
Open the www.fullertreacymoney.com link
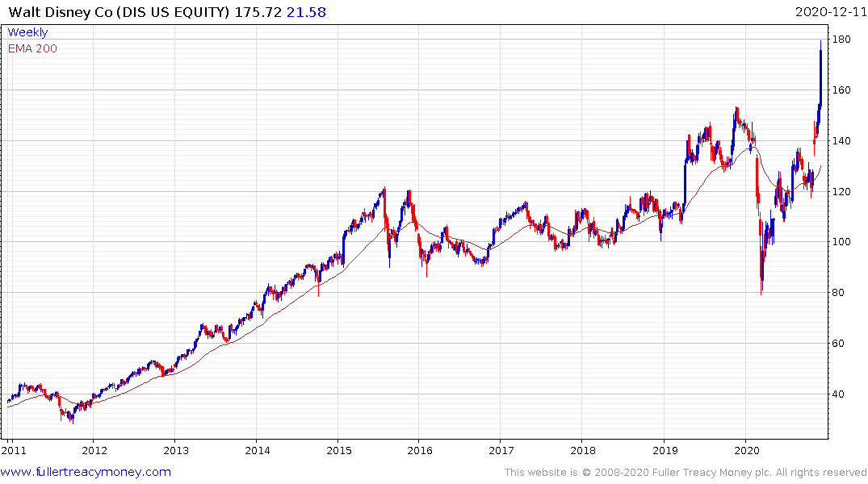pyautogui.click(x=86, y=472)
